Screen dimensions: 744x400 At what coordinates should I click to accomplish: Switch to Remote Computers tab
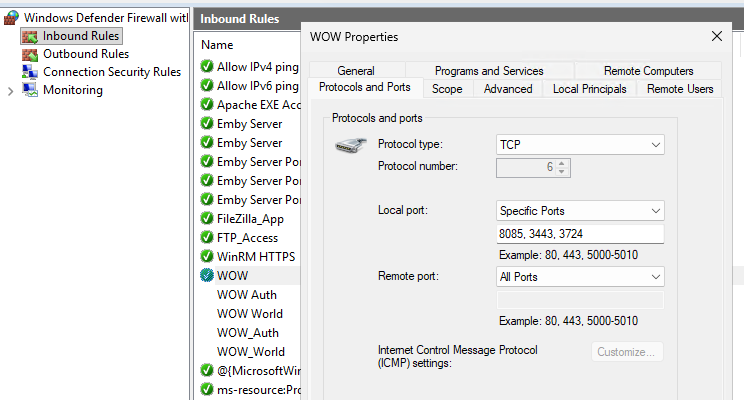coord(649,71)
